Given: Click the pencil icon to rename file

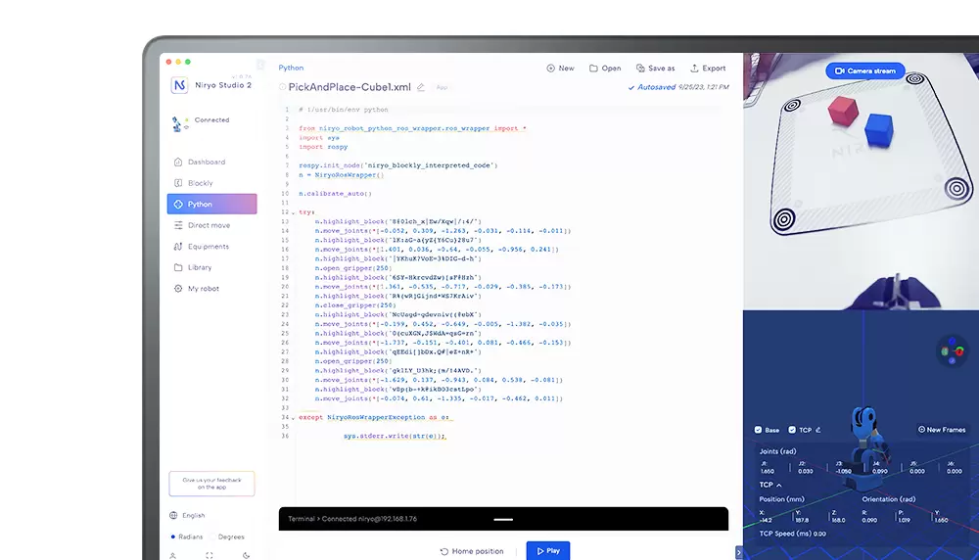Looking at the screenshot, I should 421,87.
